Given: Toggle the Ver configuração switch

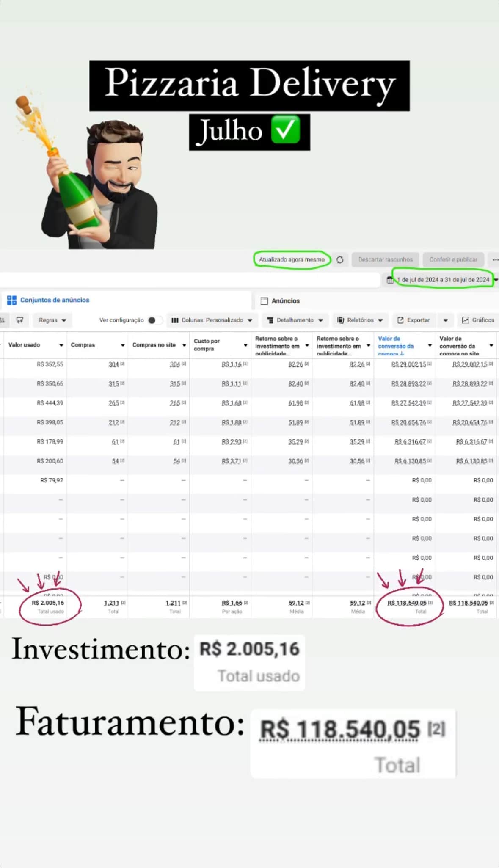Looking at the screenshot, I should 154,320.
